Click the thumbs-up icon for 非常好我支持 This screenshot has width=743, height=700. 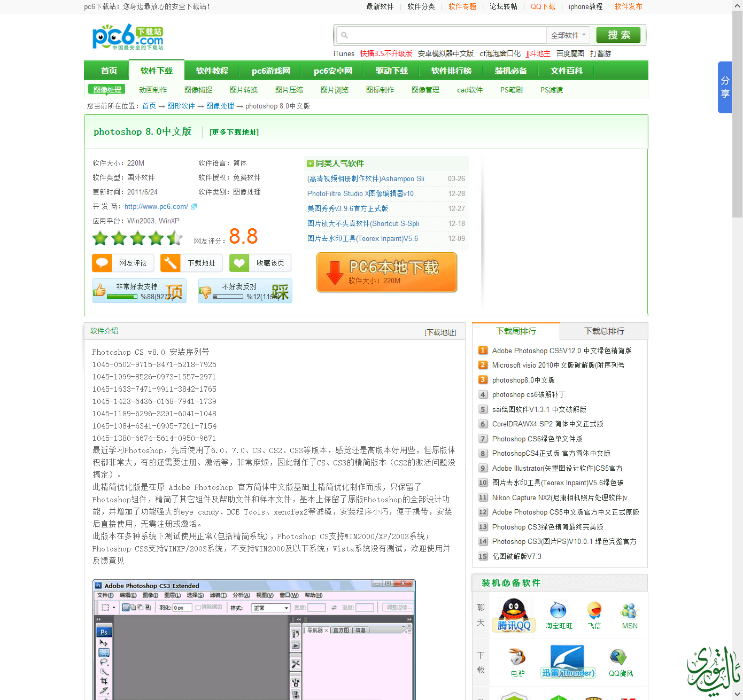tap(99, 290)
